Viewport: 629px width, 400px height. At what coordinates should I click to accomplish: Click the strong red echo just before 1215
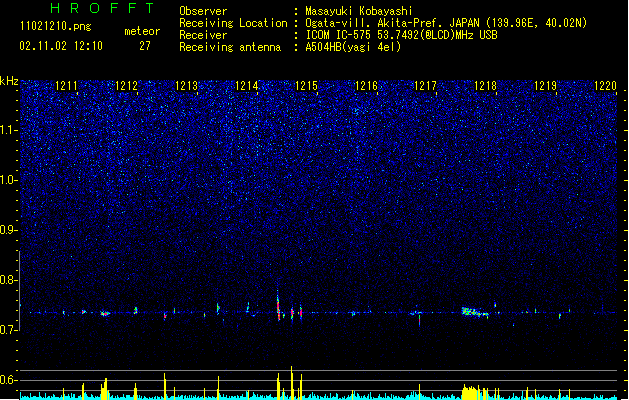pyautogui.click(x=278, y=307)
